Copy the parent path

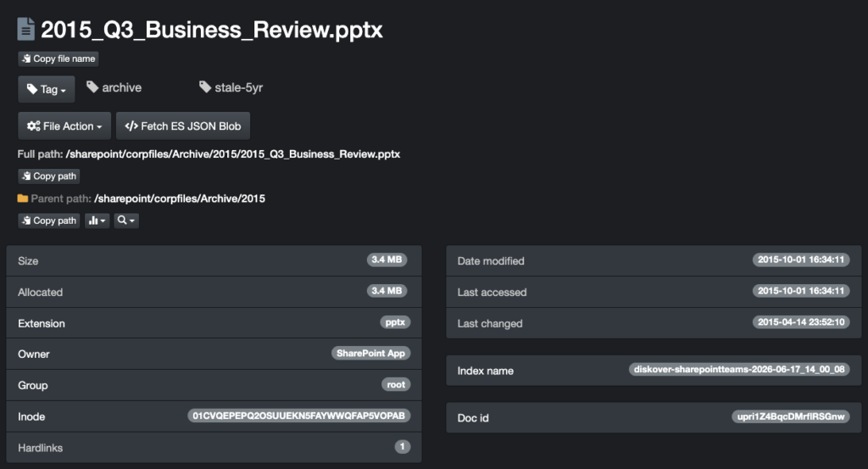48,221
